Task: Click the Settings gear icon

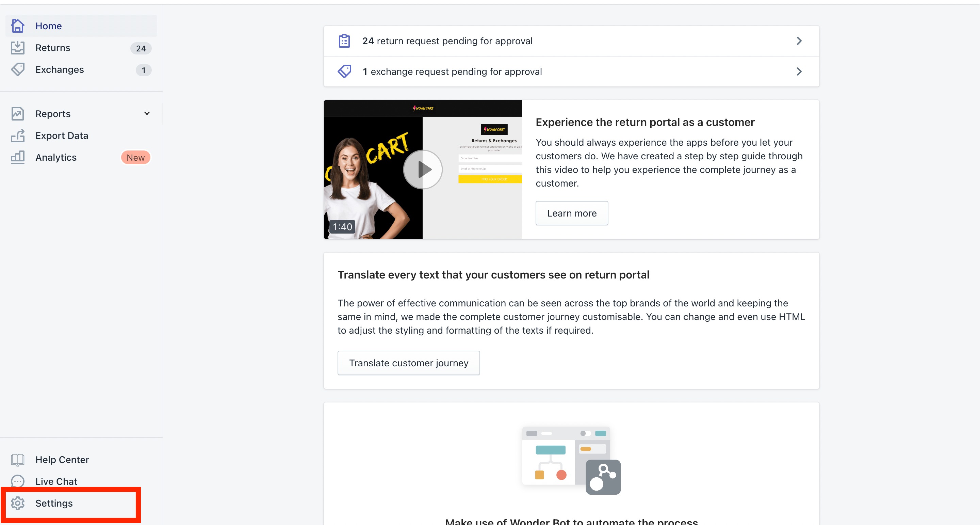Action: pyautogui.click(x=17, y=503)
